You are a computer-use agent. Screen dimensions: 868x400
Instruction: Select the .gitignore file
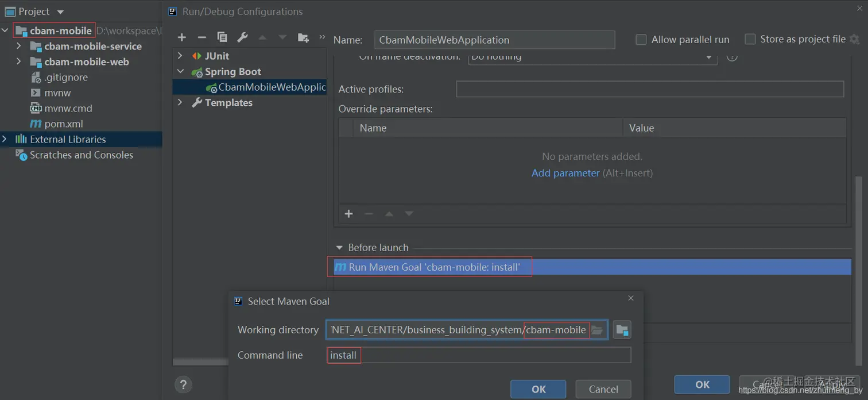click(x=59, y=77)
